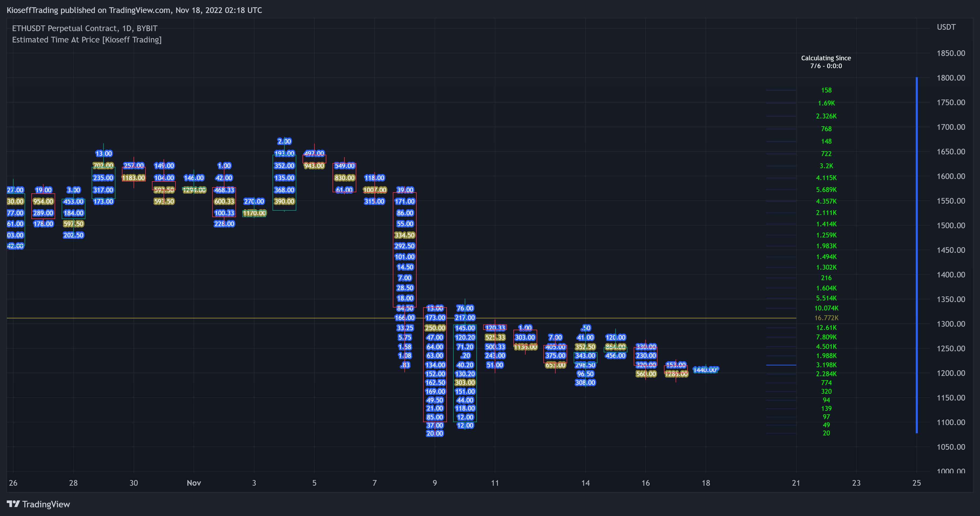Select the 600.33 candle label
Viewport: 980px width, 516px height.
point(224,201)
